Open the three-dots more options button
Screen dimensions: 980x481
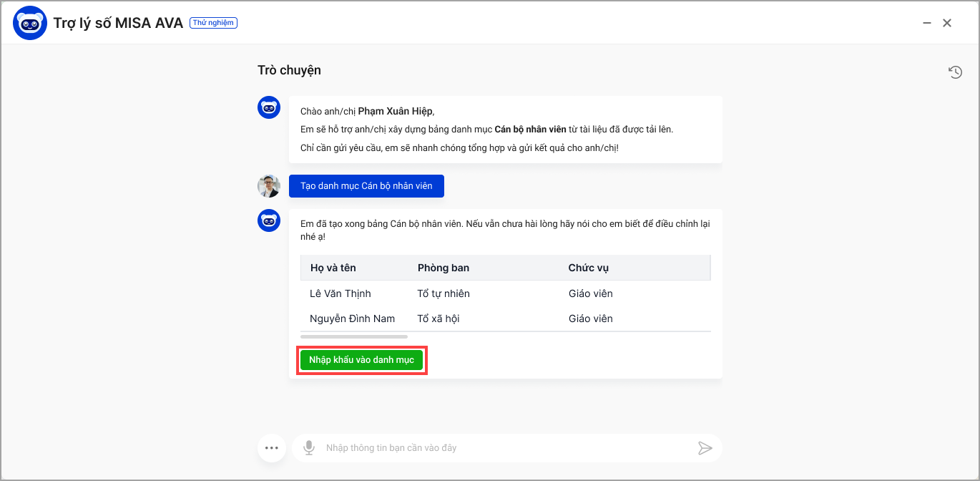click(x=271, y=448)
